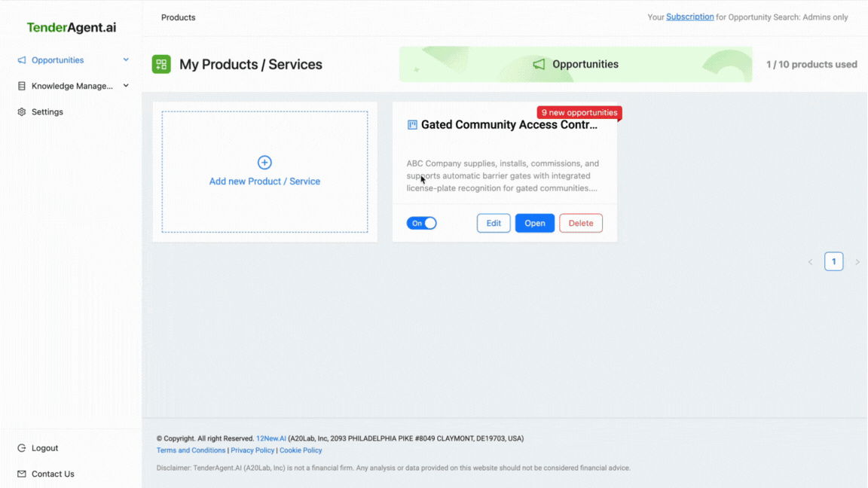
Task: Click the product card icon beside Gated Community
Action: click(412, 125)
